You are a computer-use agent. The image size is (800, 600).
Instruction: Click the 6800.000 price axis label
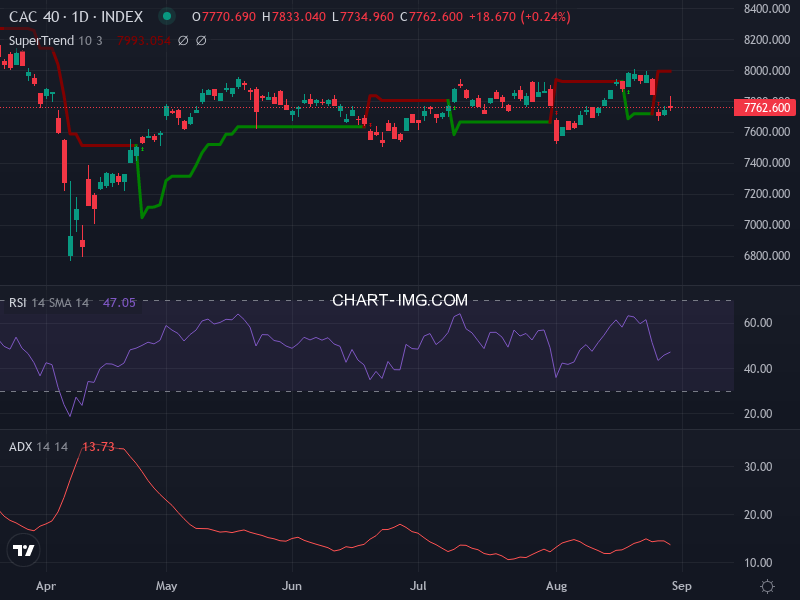[767, 256]
